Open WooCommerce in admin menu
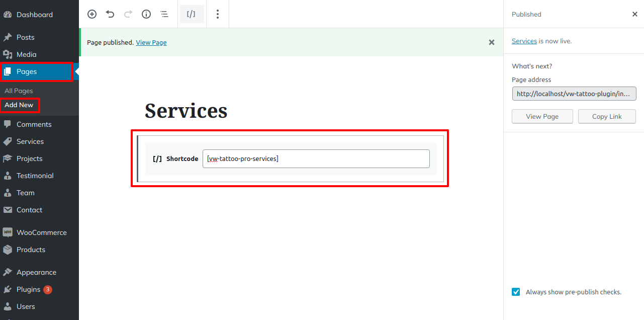The image size is (644, 320). pos(41,232)
